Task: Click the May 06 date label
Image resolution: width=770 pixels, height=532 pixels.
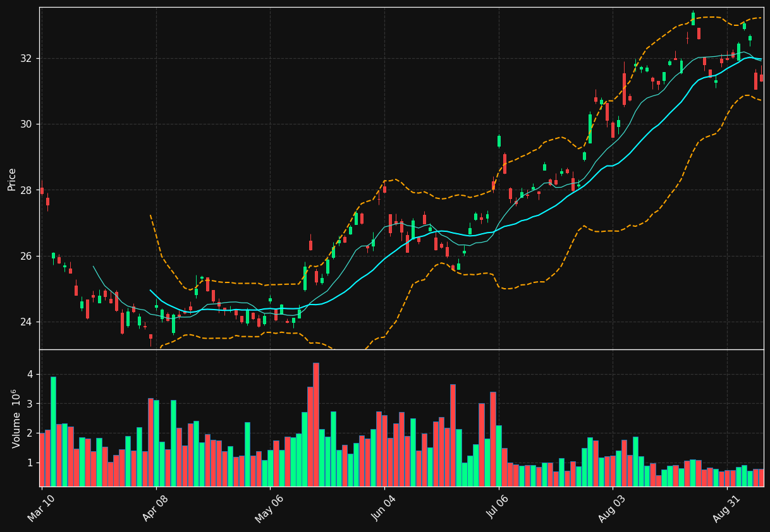Action: pyautogui.click(x=269, y=508)
